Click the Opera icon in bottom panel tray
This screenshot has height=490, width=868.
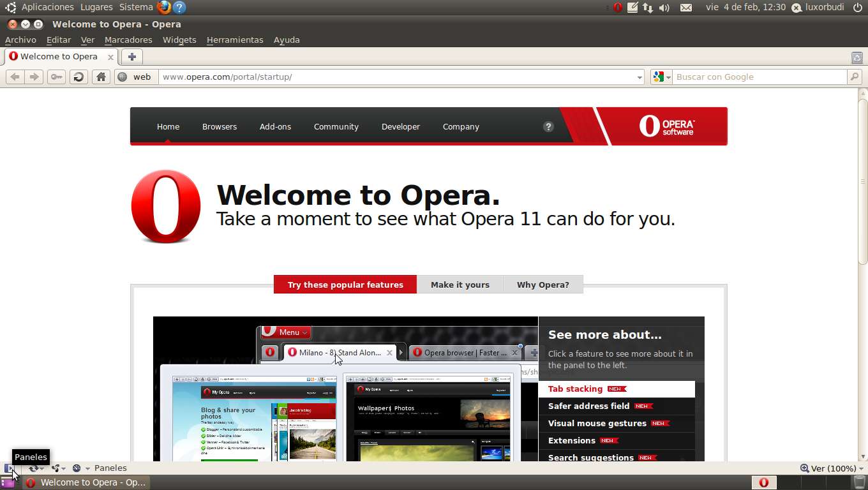[x=763, y=482]
